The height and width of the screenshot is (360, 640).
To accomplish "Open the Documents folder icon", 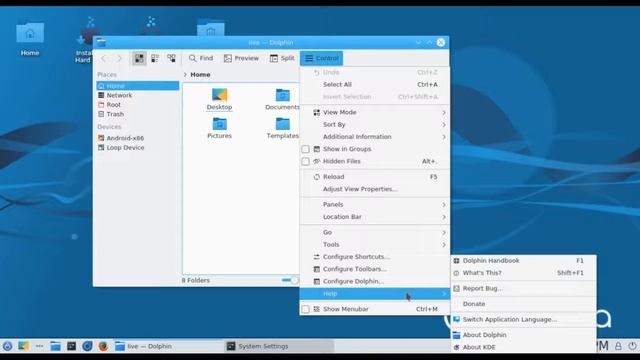I will tap(282, 99).
